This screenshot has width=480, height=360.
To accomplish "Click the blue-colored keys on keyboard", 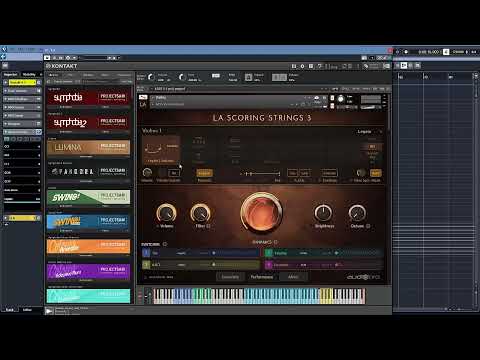I will pyautogui.click(x=182, y=296).
